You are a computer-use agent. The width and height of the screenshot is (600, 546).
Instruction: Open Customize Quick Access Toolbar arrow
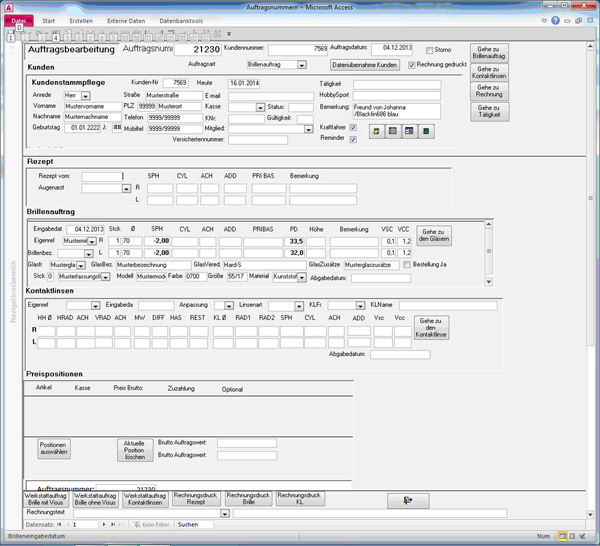coord(229,34)
